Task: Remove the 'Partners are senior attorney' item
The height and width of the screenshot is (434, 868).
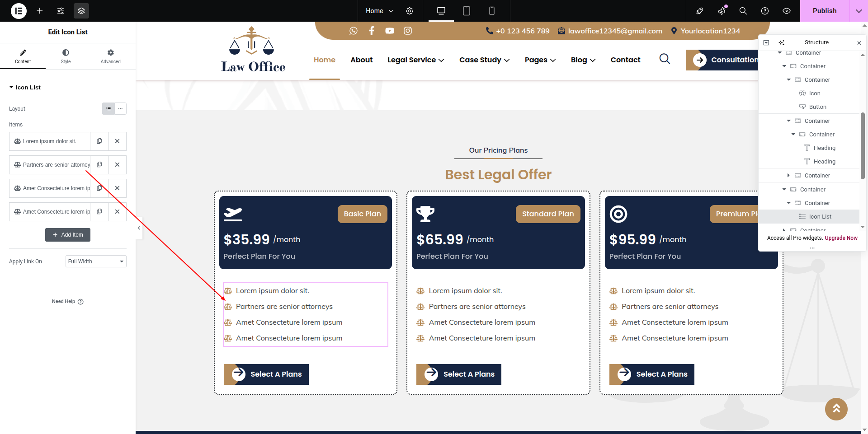Action: click(x=117, y=165)
